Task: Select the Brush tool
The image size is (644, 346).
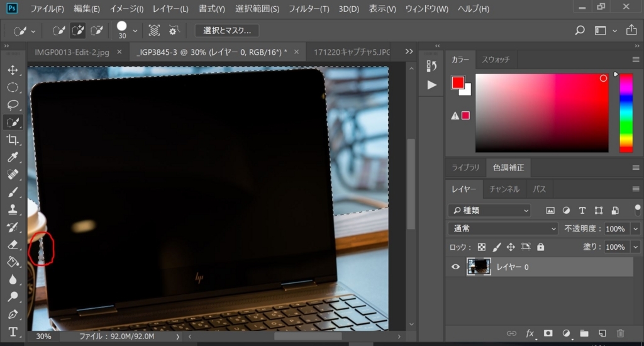Action: 13,192
